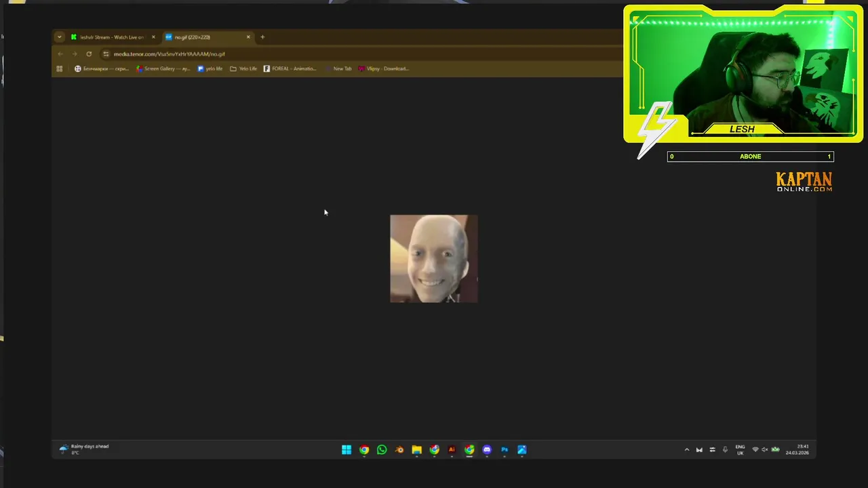Click the LESH webcam overlay

tap(743, 75)
